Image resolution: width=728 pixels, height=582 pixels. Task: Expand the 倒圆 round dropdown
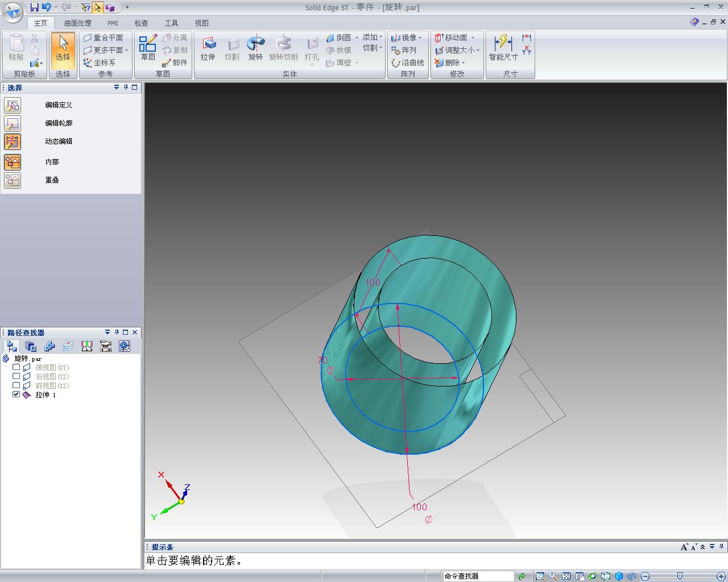[357, 38]
